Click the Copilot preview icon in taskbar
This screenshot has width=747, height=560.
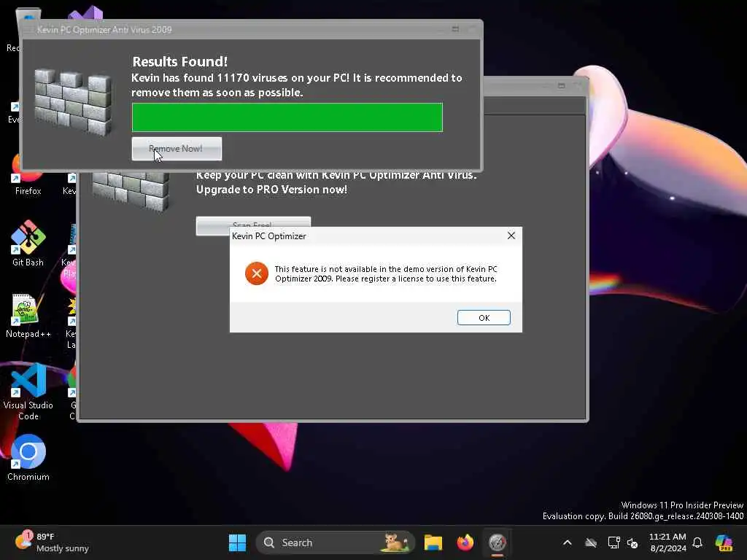point(724,542)
